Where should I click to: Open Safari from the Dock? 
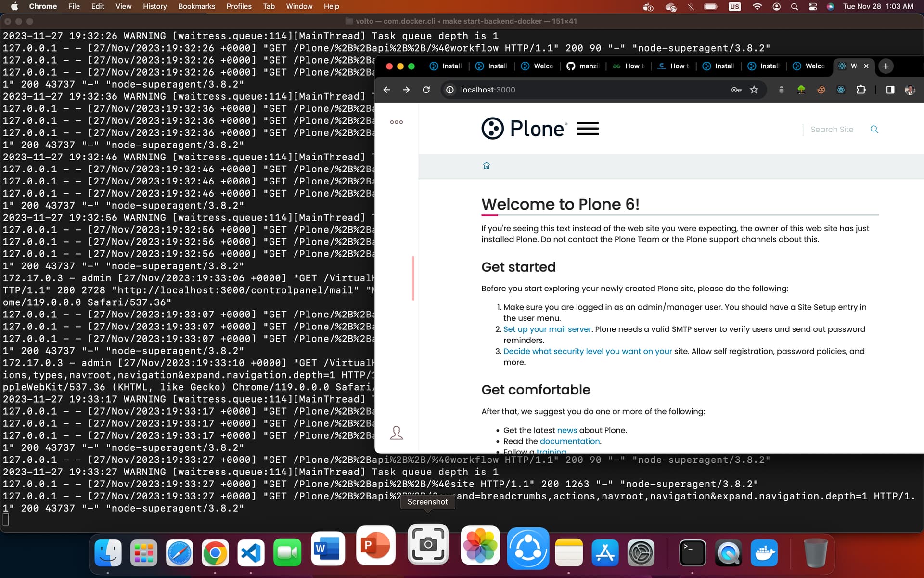[x=179, y=552]
